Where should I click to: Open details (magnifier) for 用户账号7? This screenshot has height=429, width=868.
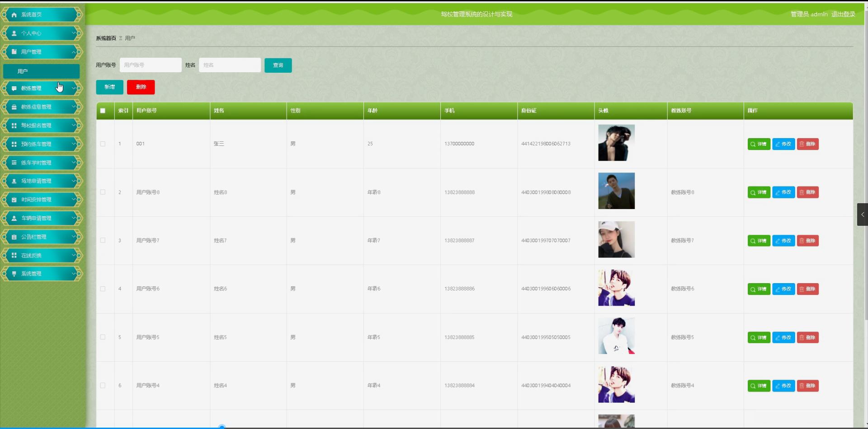pos(759,241)
